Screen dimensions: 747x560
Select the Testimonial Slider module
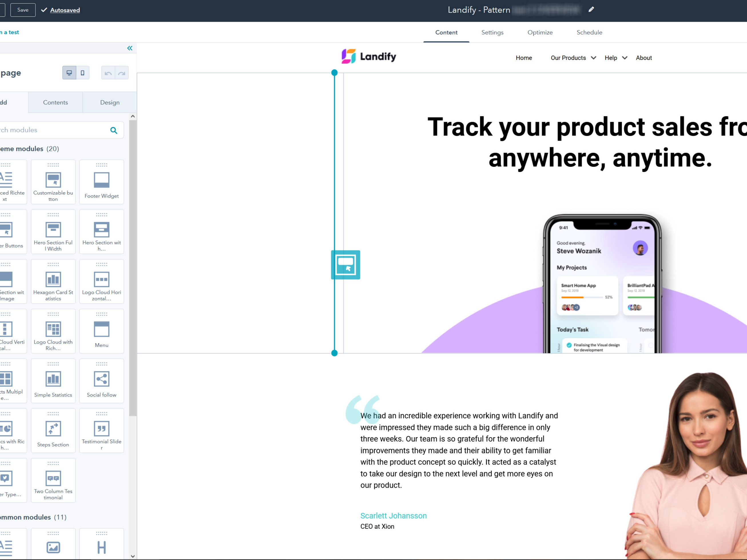[x=102, y=431]
